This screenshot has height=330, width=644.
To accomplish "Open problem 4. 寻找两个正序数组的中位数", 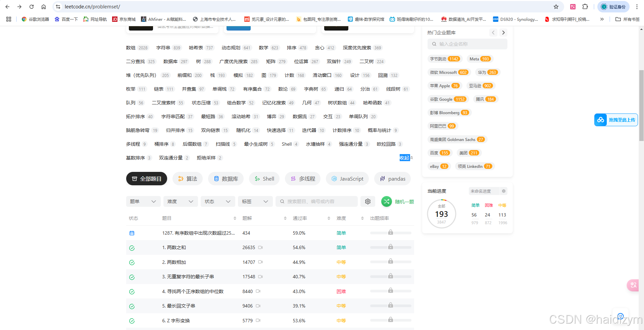I will pos(193,291).
